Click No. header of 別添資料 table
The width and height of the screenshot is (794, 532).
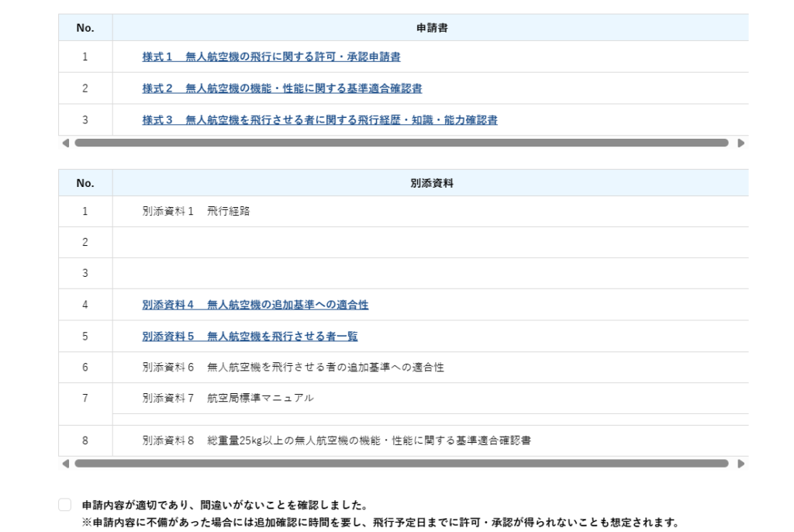point(85,183)
